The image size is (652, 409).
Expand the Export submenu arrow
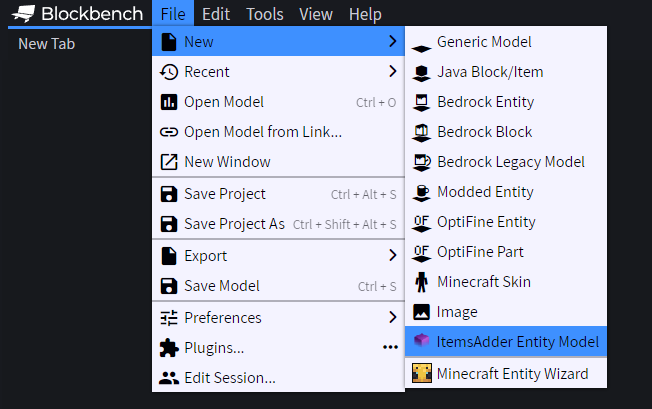coord(392,256)
